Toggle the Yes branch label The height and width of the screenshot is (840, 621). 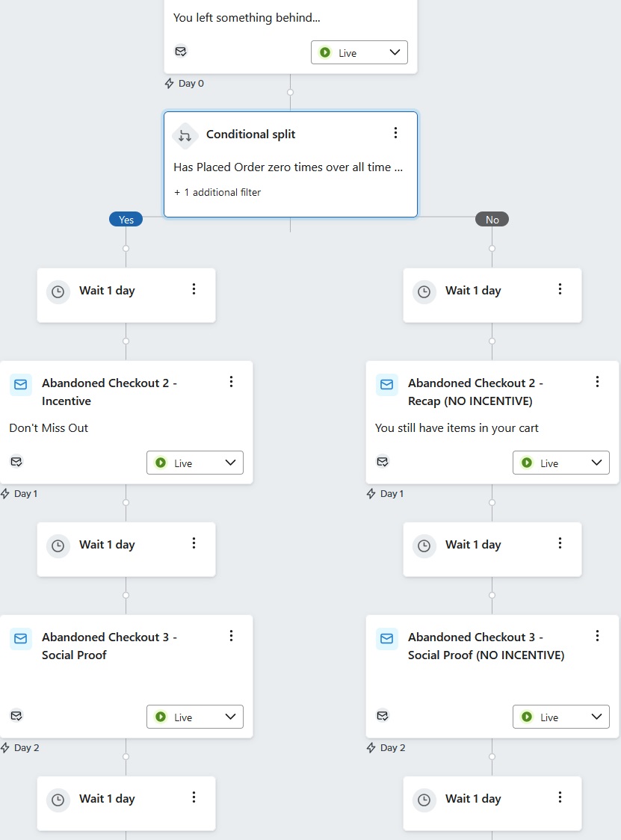pos(126,219)
